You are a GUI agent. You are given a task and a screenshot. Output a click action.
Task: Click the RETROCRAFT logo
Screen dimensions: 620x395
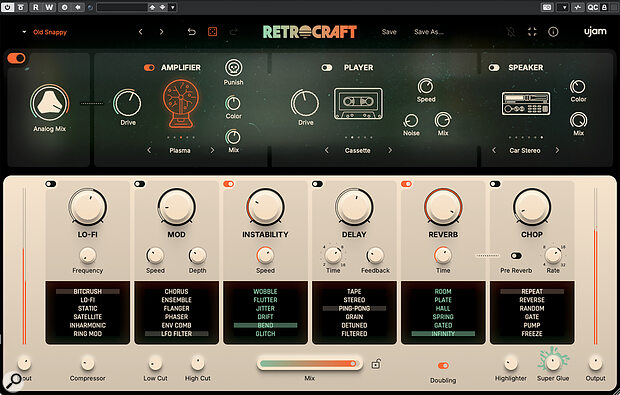click(310, 32)
